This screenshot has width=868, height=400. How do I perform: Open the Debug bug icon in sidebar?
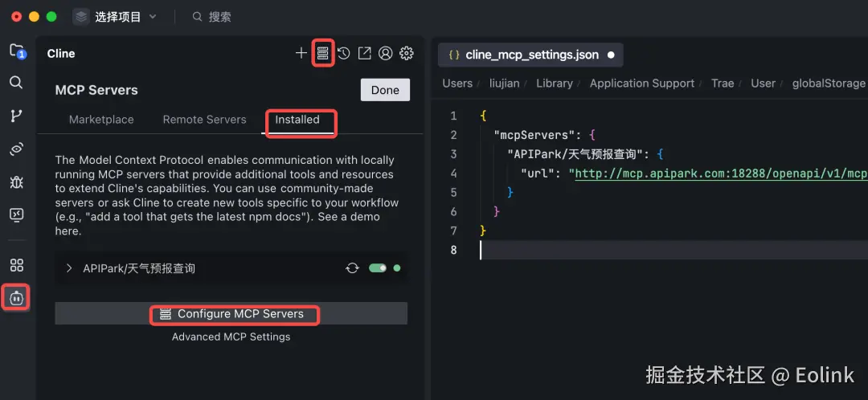pos(17,182)
